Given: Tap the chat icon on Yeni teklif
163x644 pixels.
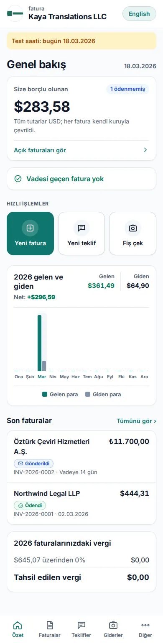Looking at the screenshot, I should 81,228.
